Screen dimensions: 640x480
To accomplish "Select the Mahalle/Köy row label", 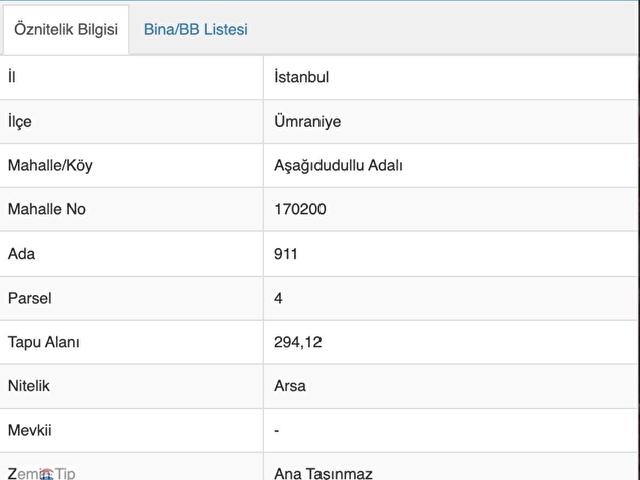I will tap(50, 166).
